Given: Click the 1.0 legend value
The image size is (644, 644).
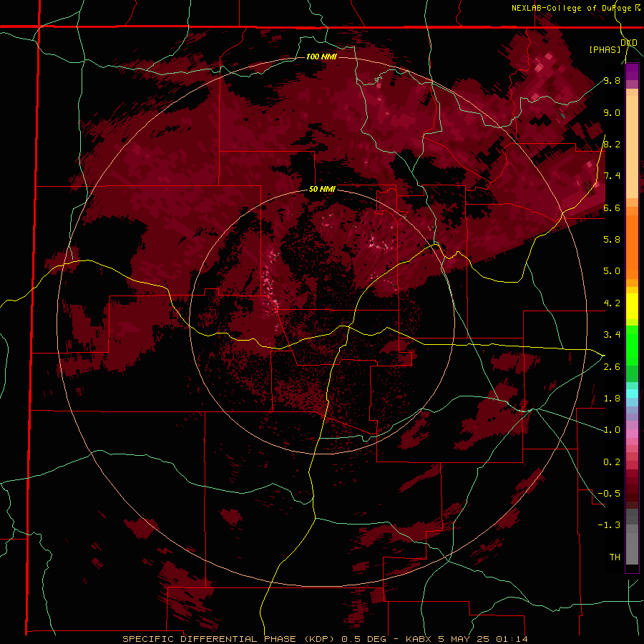Looking at the screenshot, I should point(612,430).
